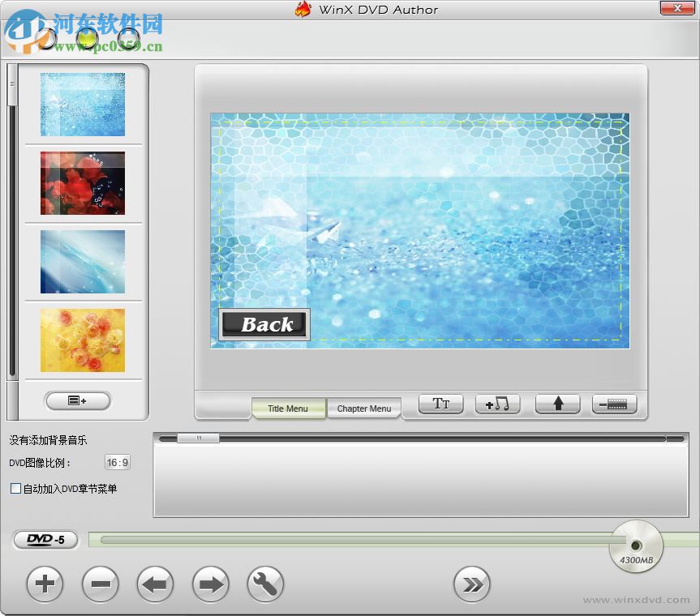Select the video filmstrip icon on toolbar
700x616 pixels.
click(613, 403)
